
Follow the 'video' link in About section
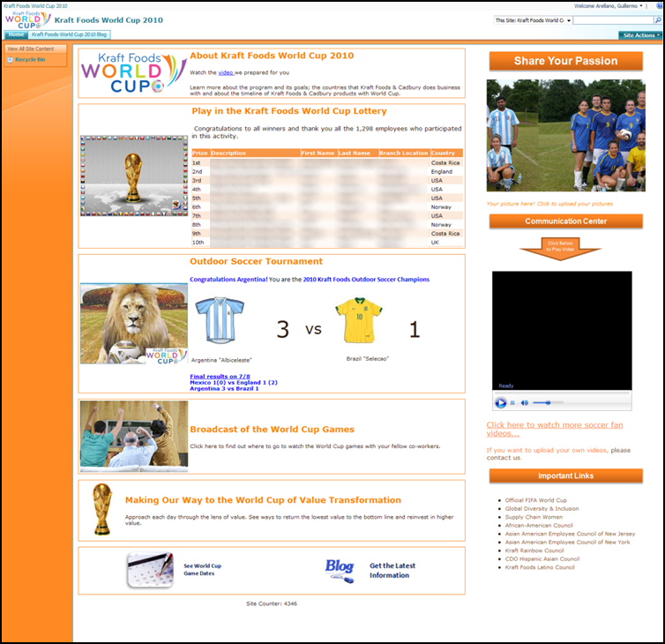(x=226, y=72)
